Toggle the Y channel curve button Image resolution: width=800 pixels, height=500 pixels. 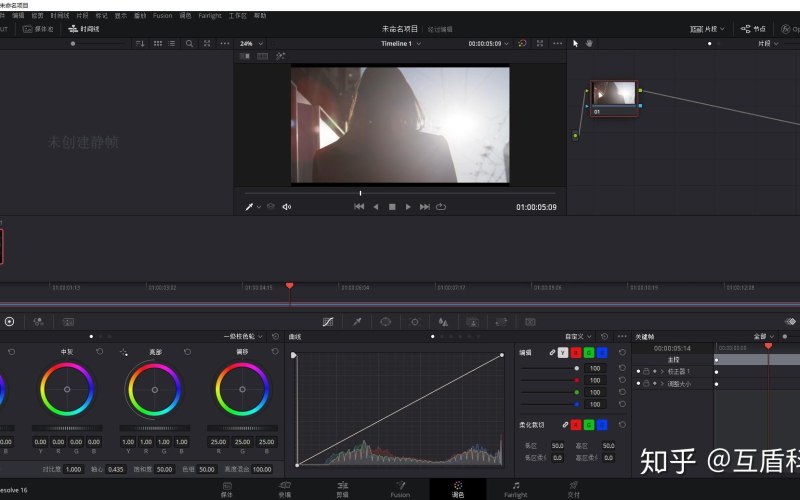click(x=563, y=353)
